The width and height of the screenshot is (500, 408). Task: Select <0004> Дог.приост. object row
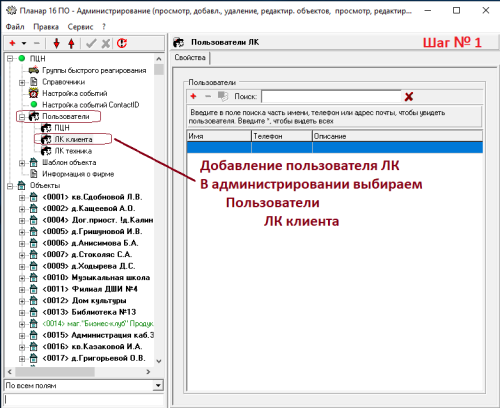click(x=98, y=220)
